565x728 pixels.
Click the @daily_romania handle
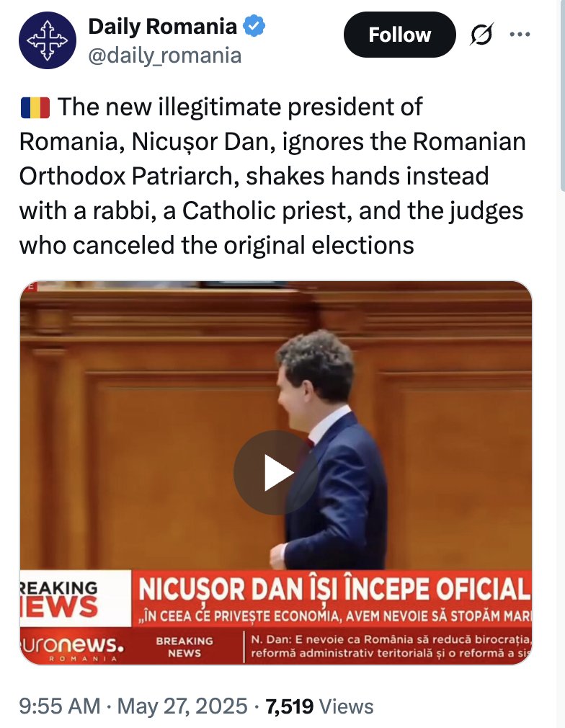165,56
